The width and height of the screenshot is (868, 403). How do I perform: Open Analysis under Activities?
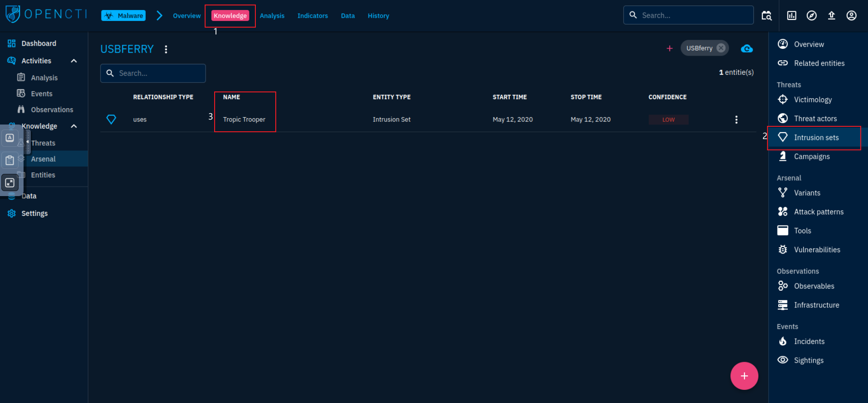tap(44, 77)
